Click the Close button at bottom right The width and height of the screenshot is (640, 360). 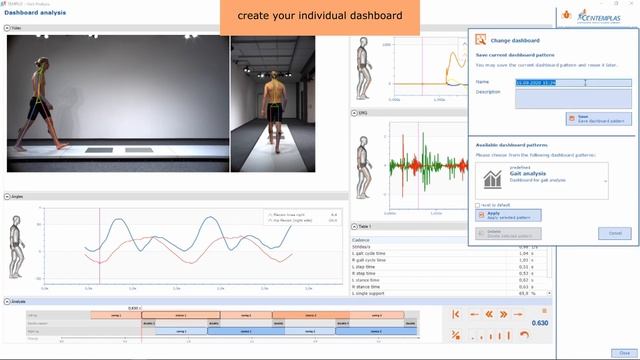[x=624, y=353]
